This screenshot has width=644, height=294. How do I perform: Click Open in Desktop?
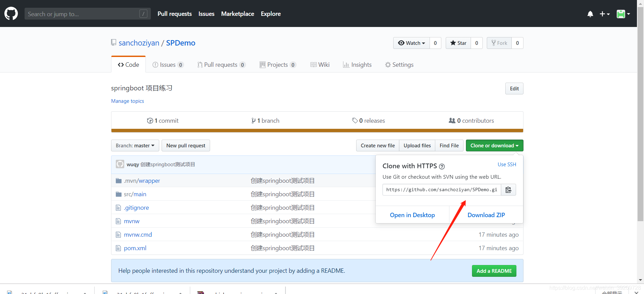(x=412, y=215)
